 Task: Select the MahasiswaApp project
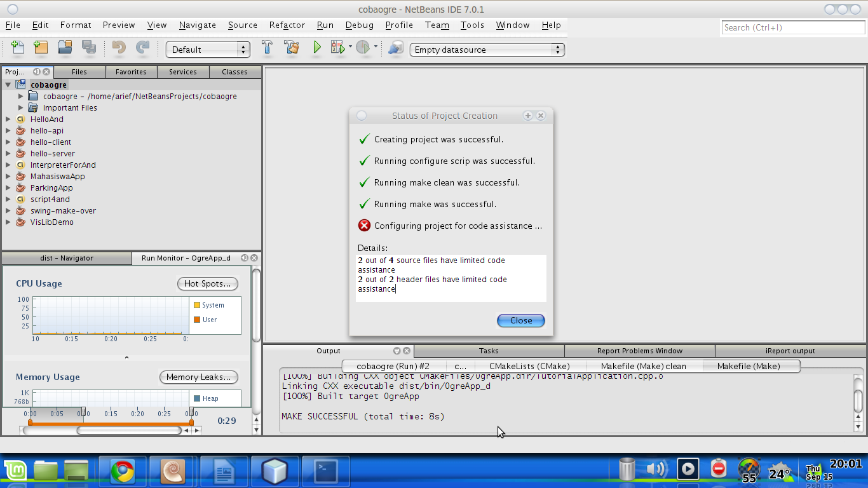coord(57,176)
